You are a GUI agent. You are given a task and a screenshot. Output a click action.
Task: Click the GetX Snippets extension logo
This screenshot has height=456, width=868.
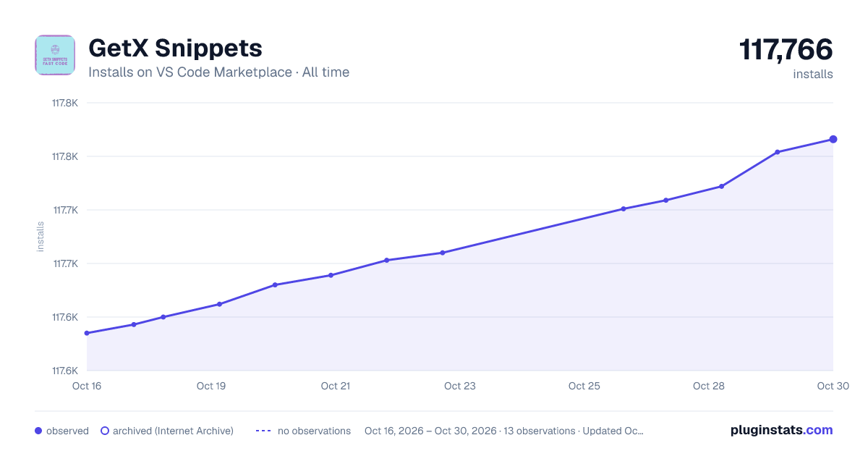tap(55, 55)
